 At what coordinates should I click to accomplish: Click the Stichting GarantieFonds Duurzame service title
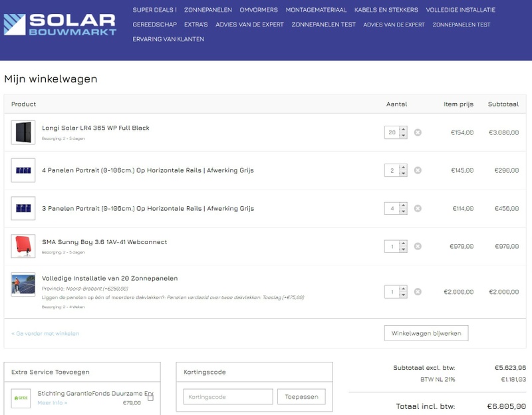tap(95, 393)
